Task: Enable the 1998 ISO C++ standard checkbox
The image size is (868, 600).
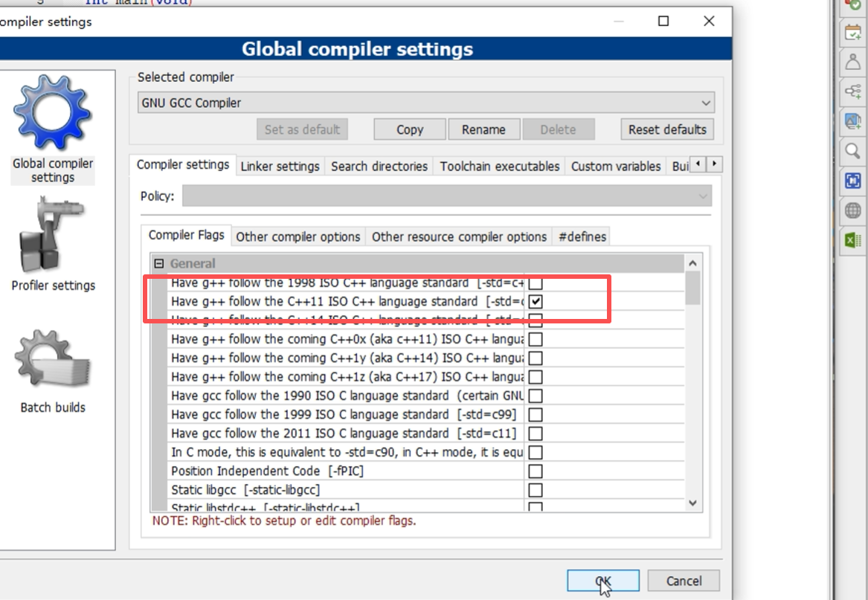Action: tap(536, 283)
